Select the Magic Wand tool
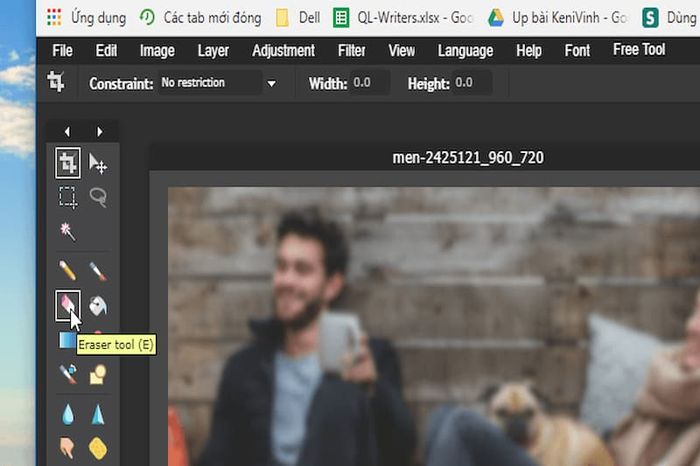This screenshot has height=466, width=700. tap(68, 231)
